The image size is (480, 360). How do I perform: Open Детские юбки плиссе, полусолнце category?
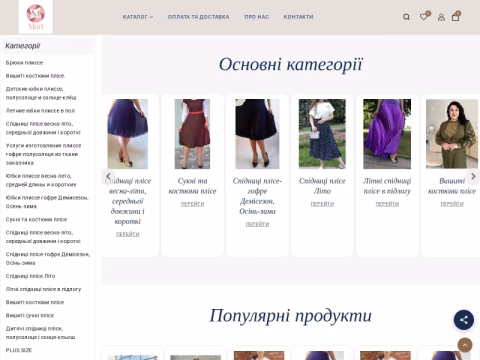(x=41, y=93)
